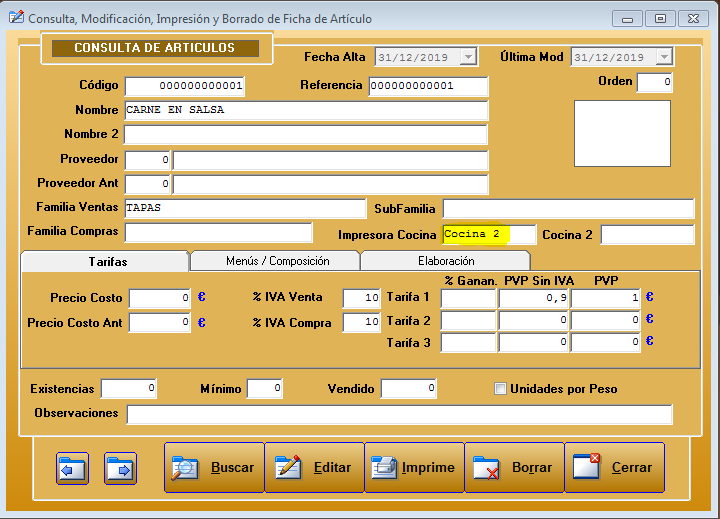Click the Tarifa 3 PVP field
This screenshot has height=519, width=720.
tap(606, 343)
